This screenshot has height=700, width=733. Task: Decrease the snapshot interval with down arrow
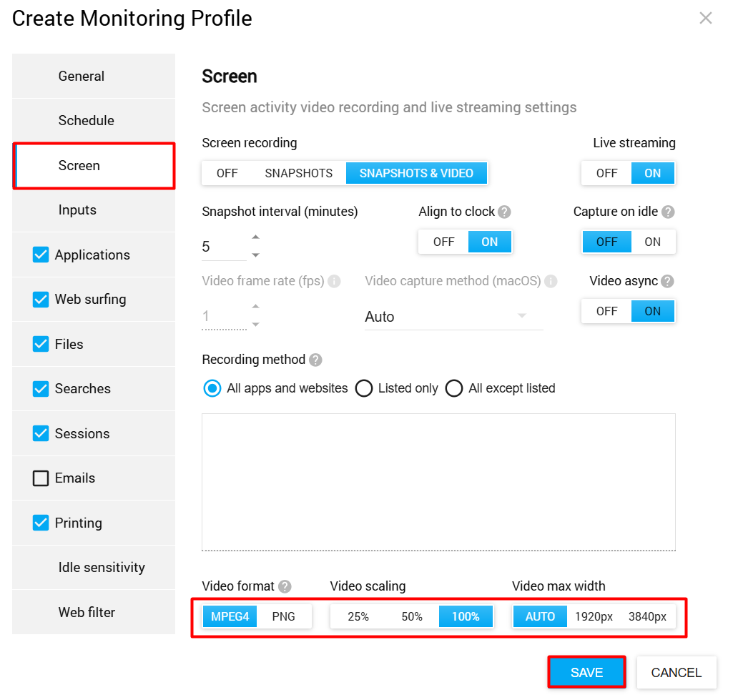(x=256, y=255)
